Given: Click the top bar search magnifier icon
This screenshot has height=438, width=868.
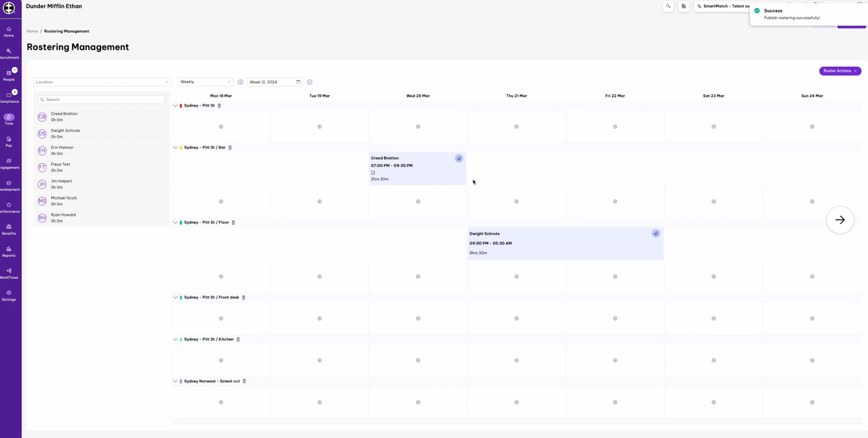Looking at the screenshot, I should coord(668,6).
